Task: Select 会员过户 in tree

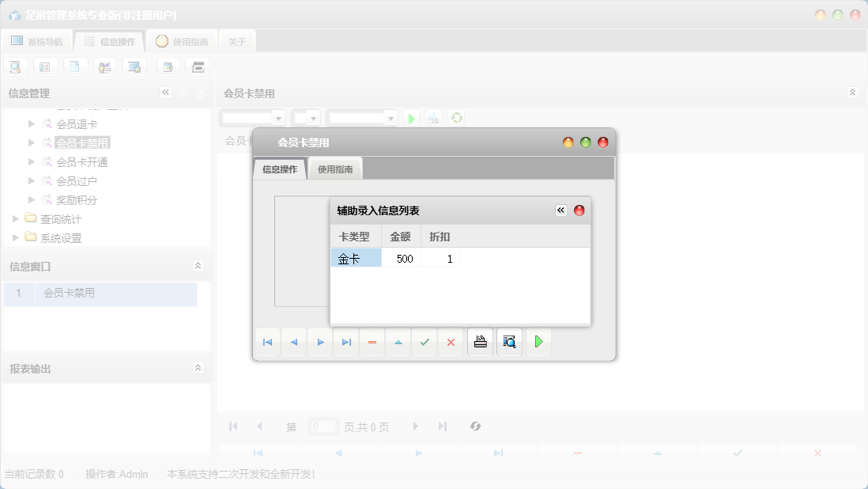Action: (77, 181)
